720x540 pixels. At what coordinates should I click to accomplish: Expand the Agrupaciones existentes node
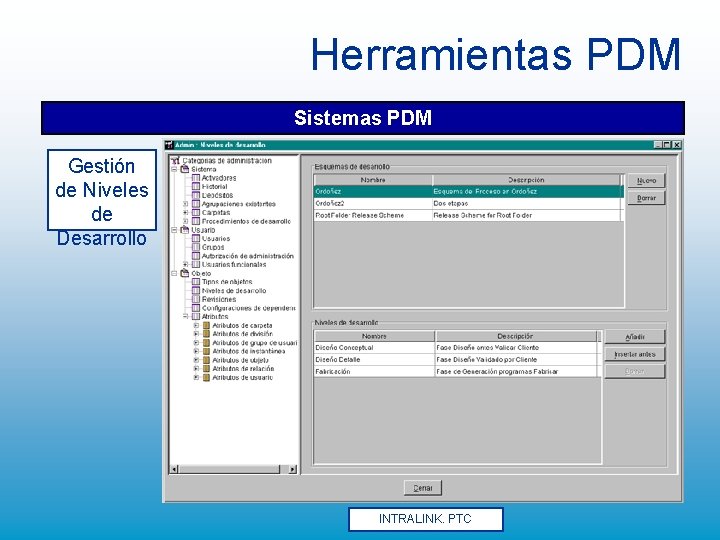coord(186,204)
